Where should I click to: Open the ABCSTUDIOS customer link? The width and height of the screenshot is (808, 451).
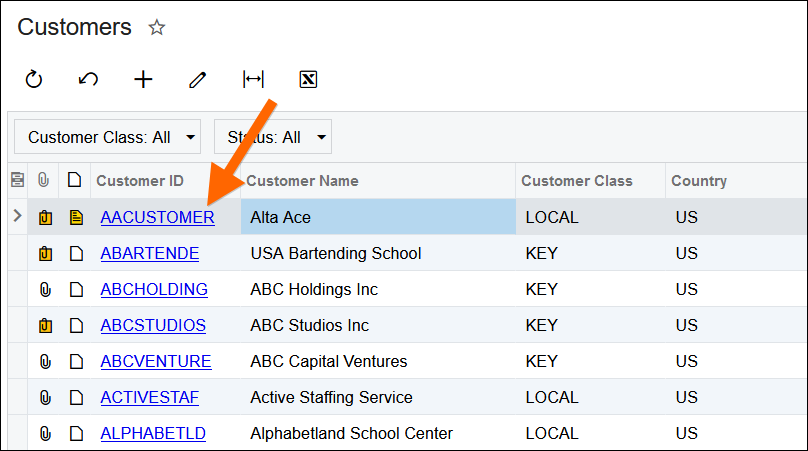click(x=153, y=326)
